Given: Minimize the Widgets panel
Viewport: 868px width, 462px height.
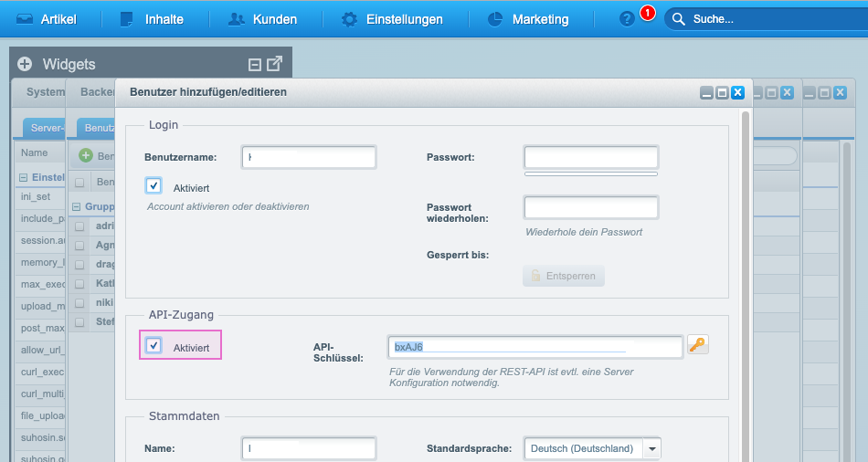Looking at the screenshot, I should click(255, 64).
